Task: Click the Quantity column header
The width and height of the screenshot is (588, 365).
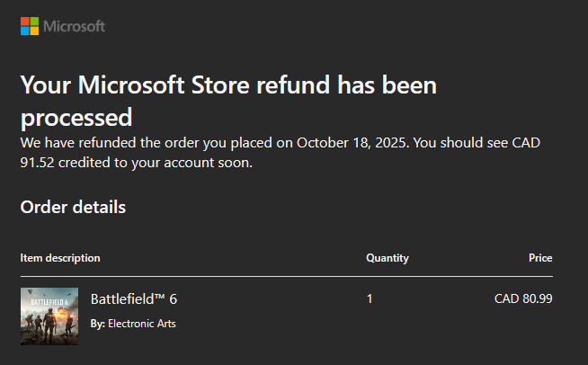Action: click(388, 258)
